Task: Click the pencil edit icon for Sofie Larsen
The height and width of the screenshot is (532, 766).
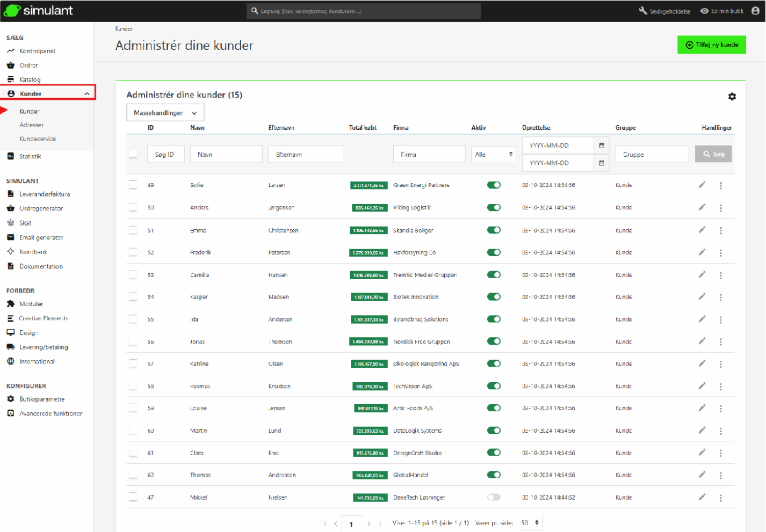Action: (702, 185)
